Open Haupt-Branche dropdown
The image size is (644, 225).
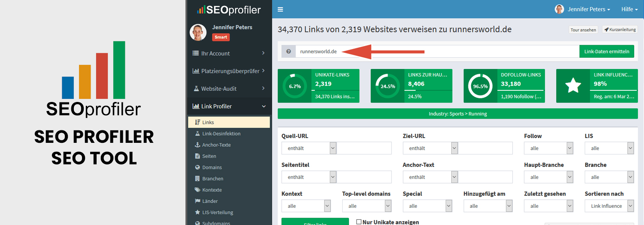coord(548,177)
